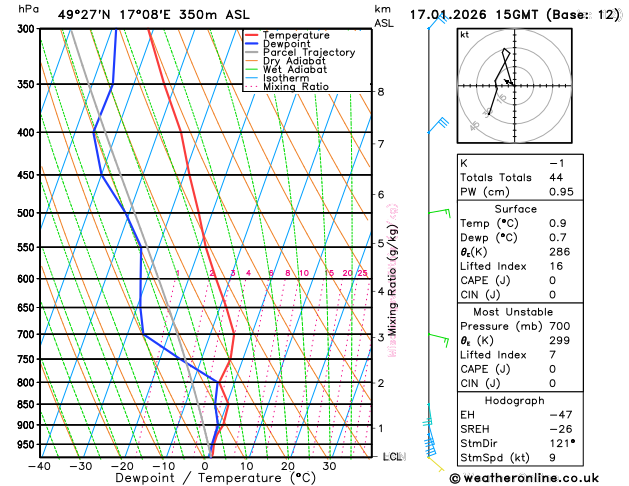
Task: Click the station coordinates title text
Action: (154, 15)
